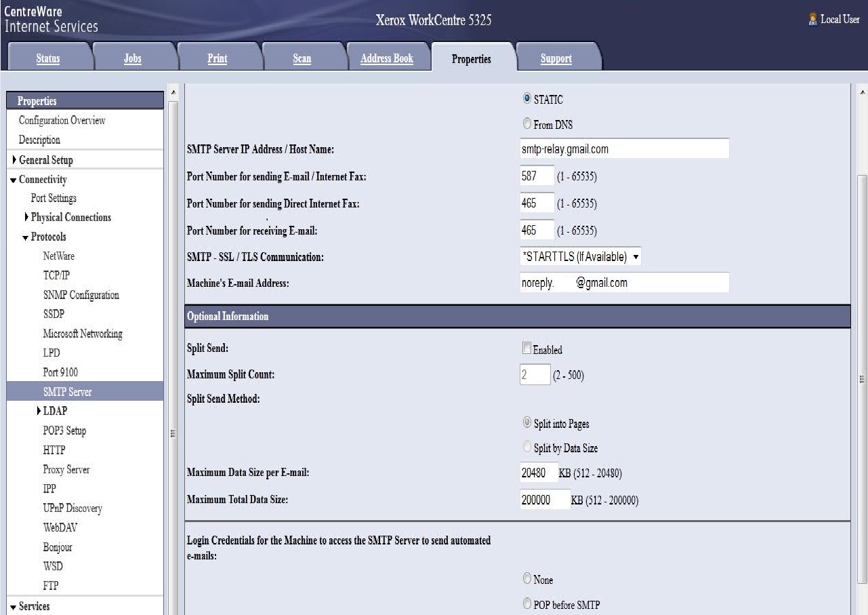Screen dimensions: 868x615
Task: Switch to the Print tab
Action: (217, 58)
